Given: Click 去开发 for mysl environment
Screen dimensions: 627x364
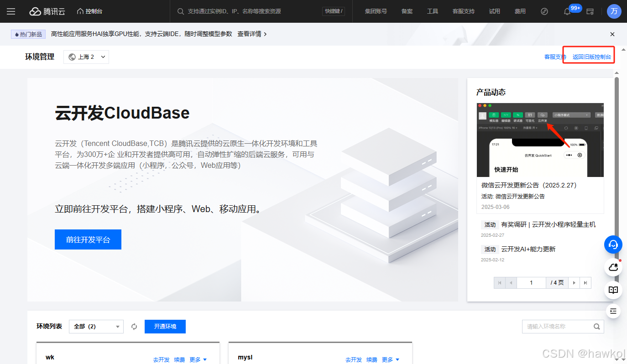Looking at the screenshot, I should (354, 360).
